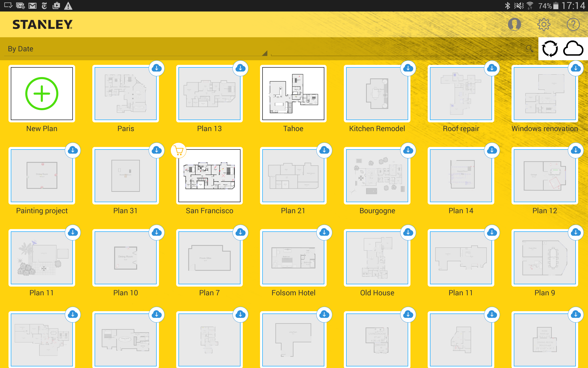Image resolution: width=588 pixels, height=368 pixels.
Task: Tap the Gmail notification icon in status bar
Action: coord(32,6)
